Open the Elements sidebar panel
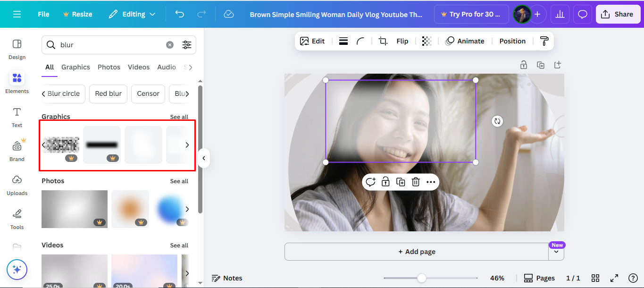The width and height of the screenshot is (644, 288). (17, 83)
